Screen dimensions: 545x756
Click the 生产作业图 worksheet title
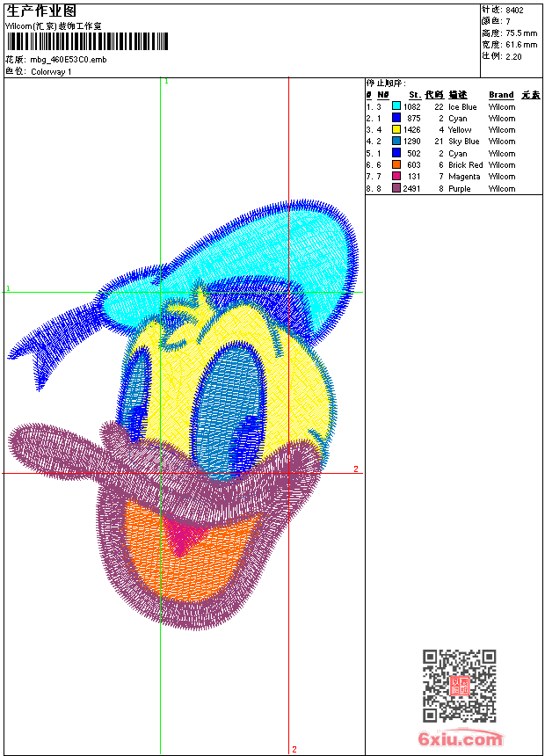(41, 11)
